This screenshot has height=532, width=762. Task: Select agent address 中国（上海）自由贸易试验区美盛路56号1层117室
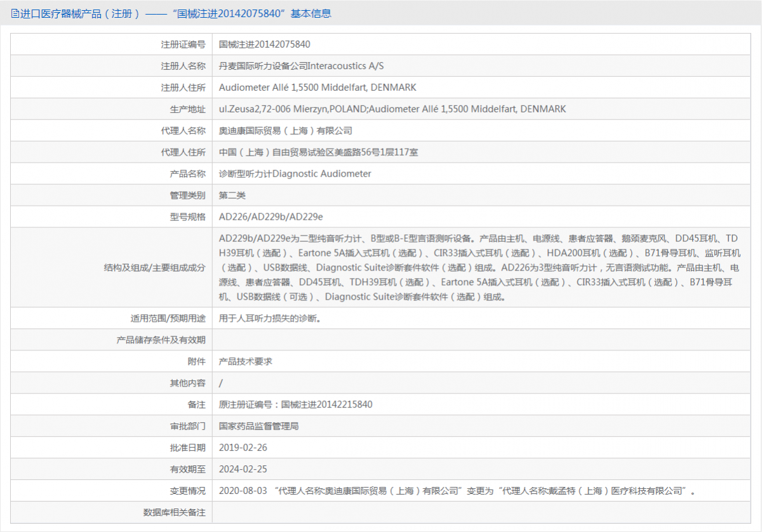[x=318, y=152]
